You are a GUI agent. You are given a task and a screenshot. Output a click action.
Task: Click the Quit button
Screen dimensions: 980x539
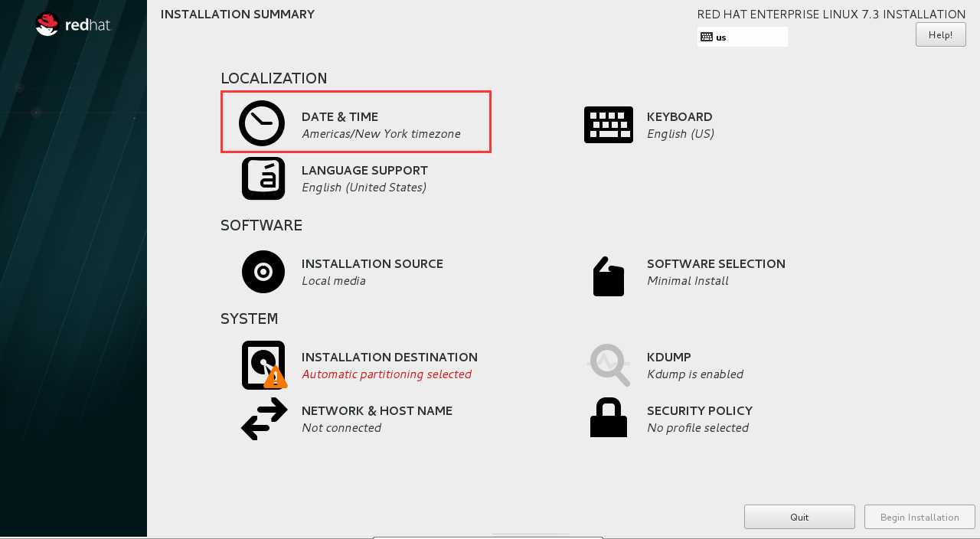tap(799, 517)
